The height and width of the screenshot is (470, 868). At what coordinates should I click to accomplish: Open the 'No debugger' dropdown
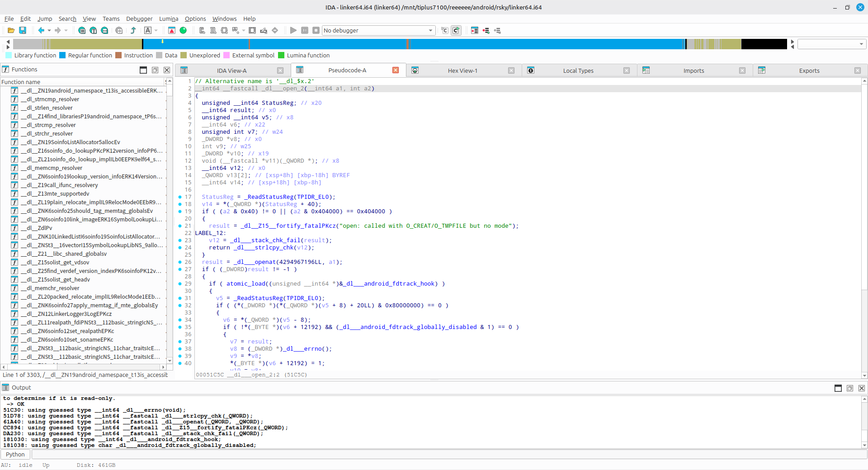click(x=378, y=30)
